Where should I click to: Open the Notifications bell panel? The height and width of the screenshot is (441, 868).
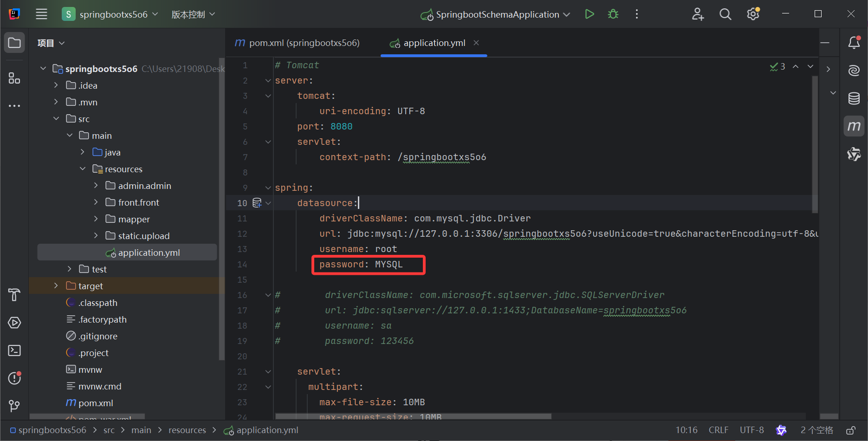click(x=854, y=42)
